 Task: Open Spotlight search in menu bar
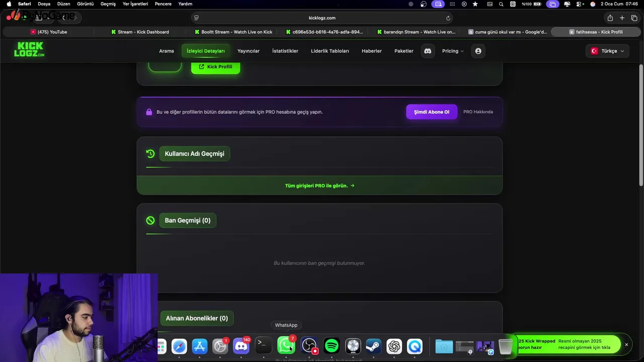tap(501, 4)
